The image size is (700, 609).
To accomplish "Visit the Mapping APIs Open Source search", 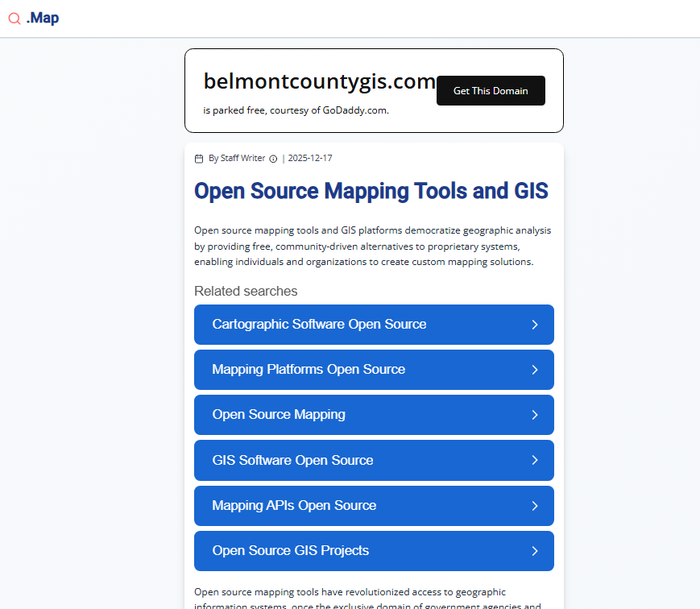I will click(294, 506).
